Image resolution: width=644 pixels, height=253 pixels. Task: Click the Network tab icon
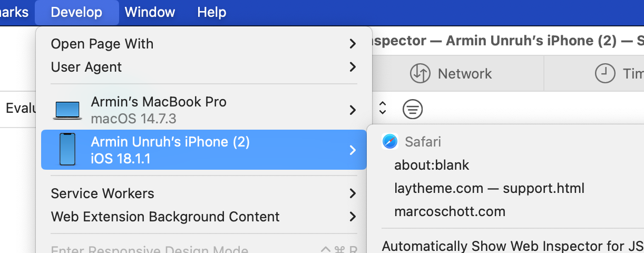420,74
